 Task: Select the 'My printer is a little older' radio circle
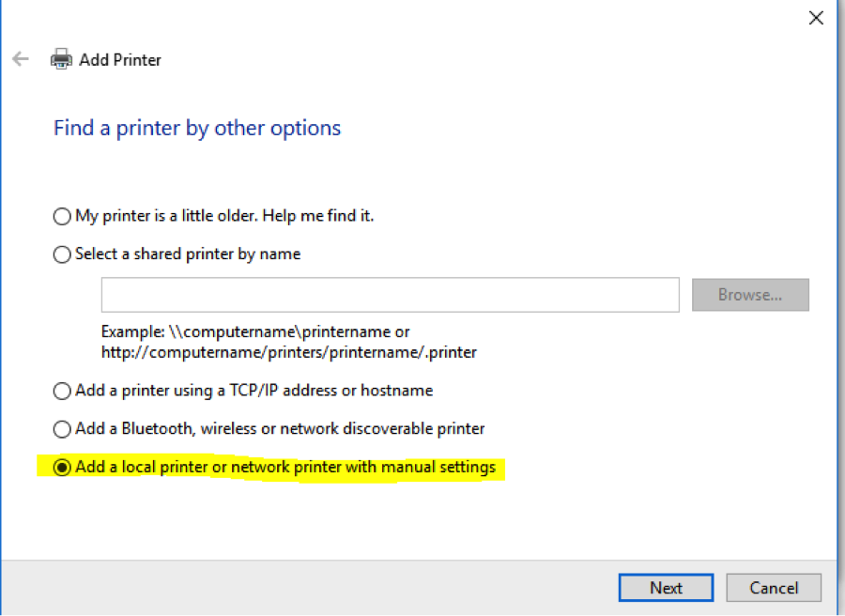coord(62,216)
